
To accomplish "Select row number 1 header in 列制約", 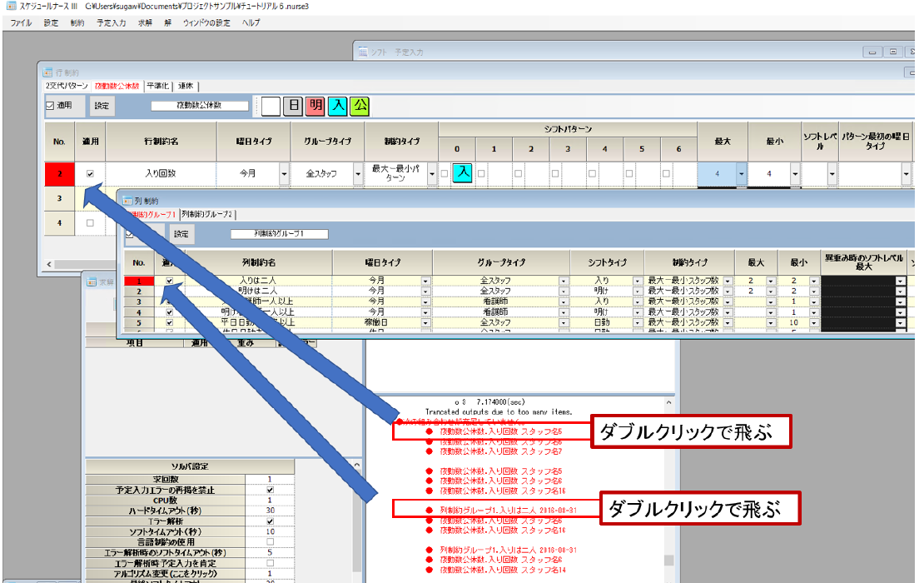I will (139, 282).
